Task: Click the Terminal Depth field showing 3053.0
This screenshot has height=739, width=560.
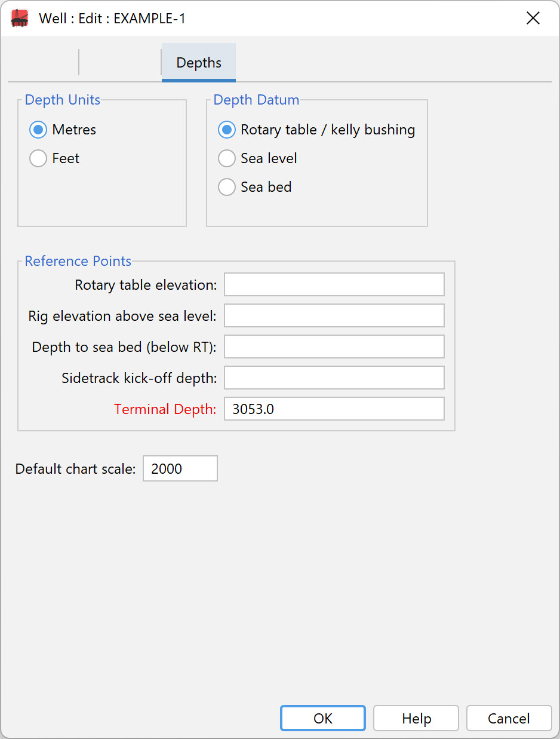Action: point(334,409)
